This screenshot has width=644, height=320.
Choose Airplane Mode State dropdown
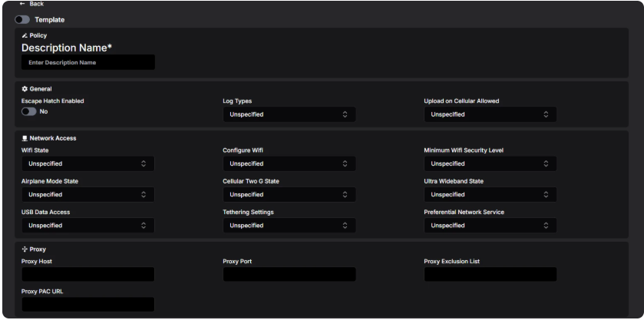(88, 195)
